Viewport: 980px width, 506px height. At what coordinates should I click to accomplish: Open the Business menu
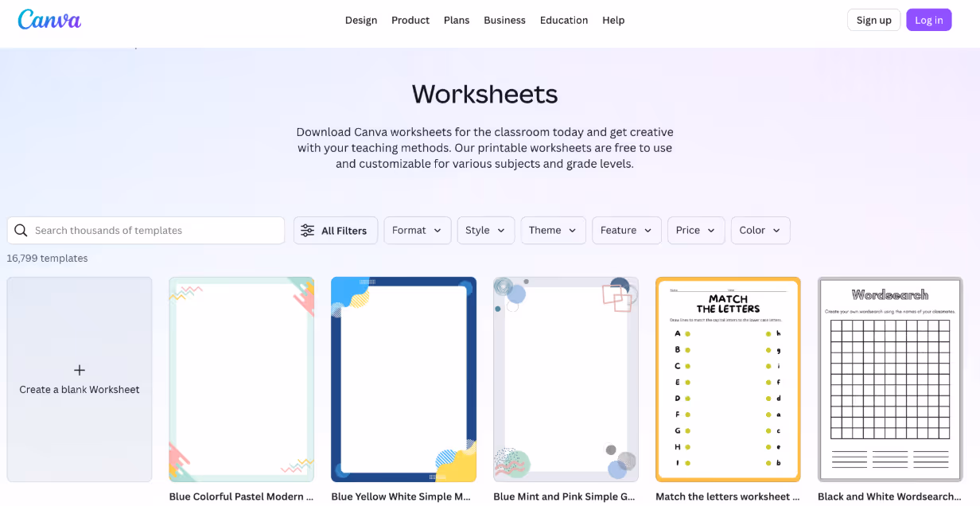pos(504,20)
